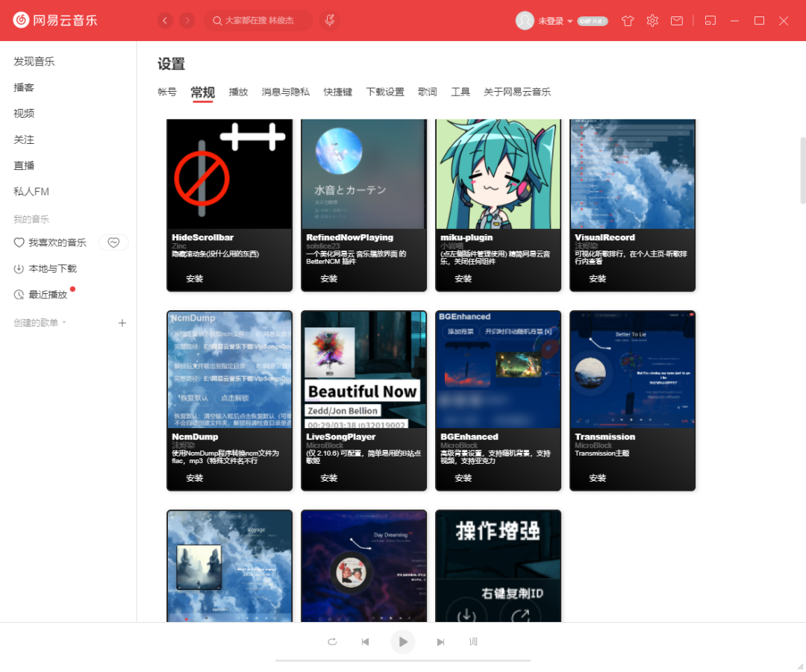
Task: Click the Voyage theme preview thumbnail
Action: [229, 566]
